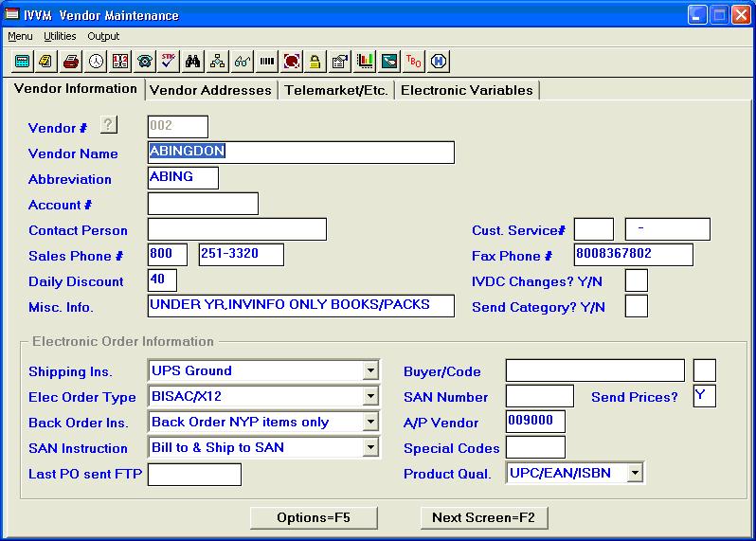Click the IVDC Changes? Y/N box
Viewport: 756px width, 541px height.
point(637,280)
